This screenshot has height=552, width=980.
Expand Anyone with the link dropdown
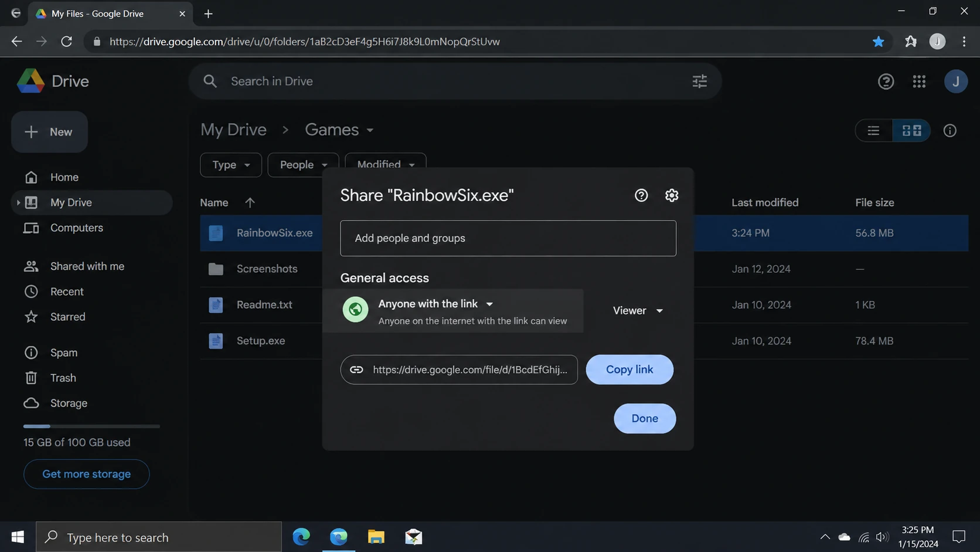click(436, 304)
